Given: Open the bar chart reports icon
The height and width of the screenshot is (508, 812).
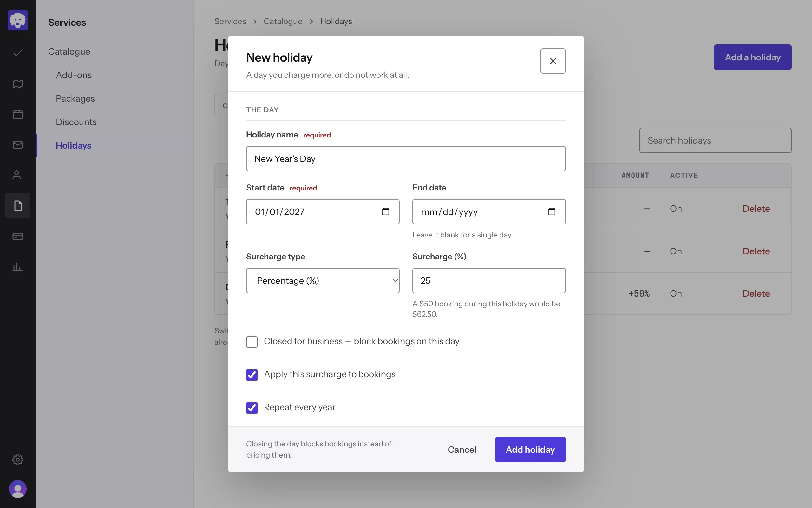Looking at the screenshot, I should click(x=18, y=267).
